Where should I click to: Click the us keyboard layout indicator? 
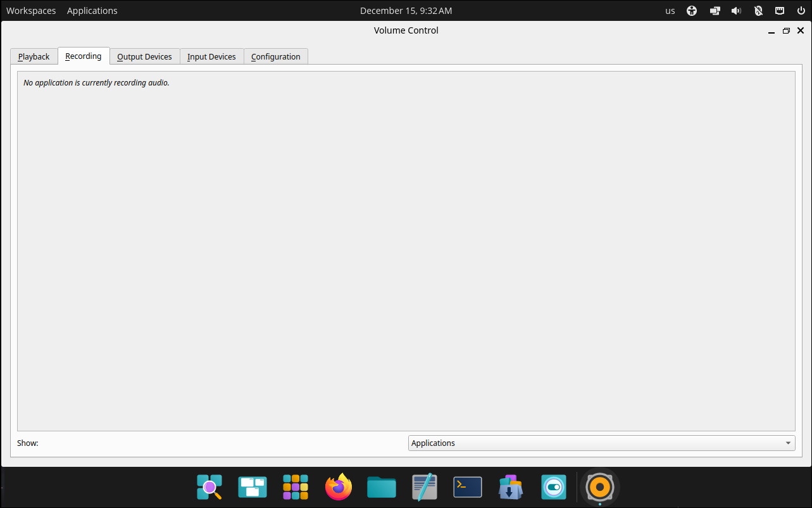click(x=670, y=10)
